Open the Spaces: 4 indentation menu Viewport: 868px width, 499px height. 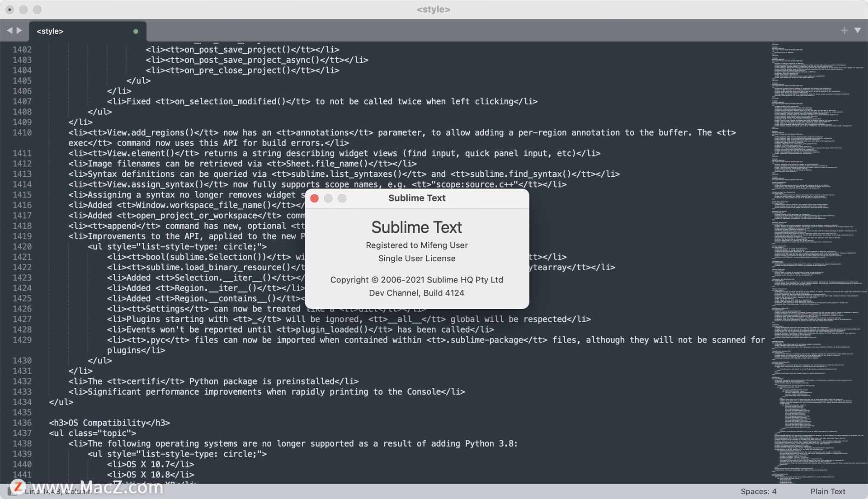(758, 491)
